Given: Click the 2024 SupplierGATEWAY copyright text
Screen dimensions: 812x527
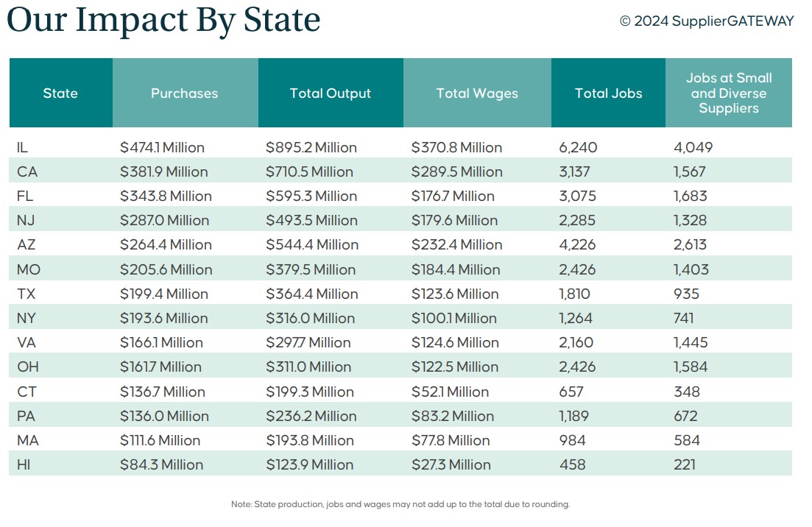Looking at the screenshot, I should coord(707,21).
